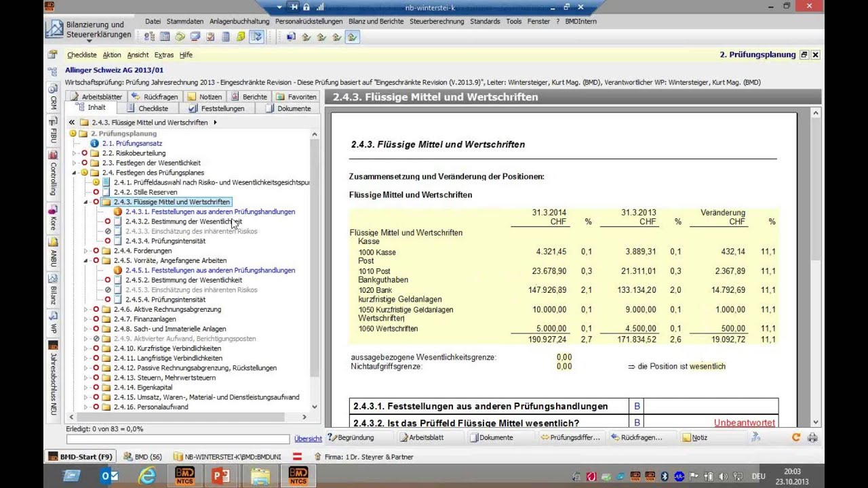Open the Aktion menu
The height and width of the screenshot is (488, 868).
point(112,55)
